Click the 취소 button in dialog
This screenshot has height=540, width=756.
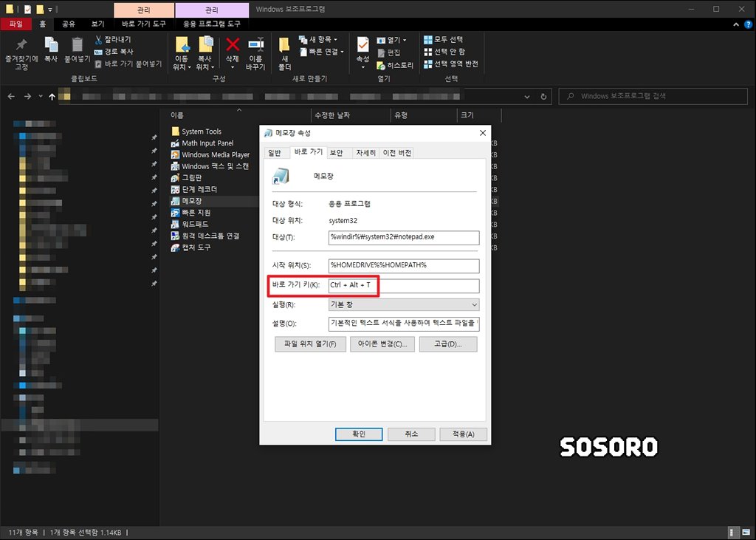point(411,434)
